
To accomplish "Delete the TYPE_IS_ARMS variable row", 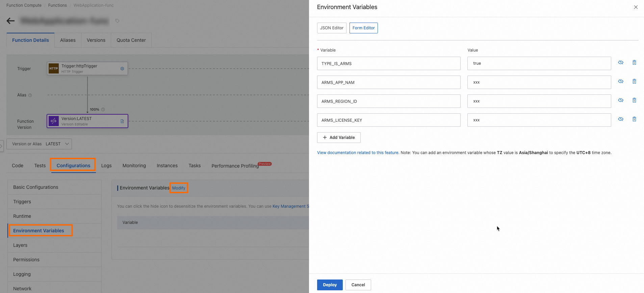I will click(635, 63).
